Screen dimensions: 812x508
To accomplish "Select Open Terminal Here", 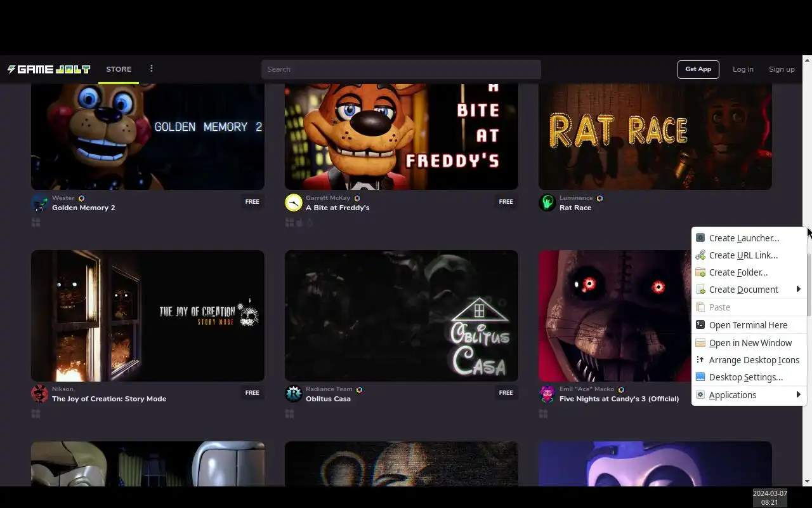I will [x=749, y=325].
